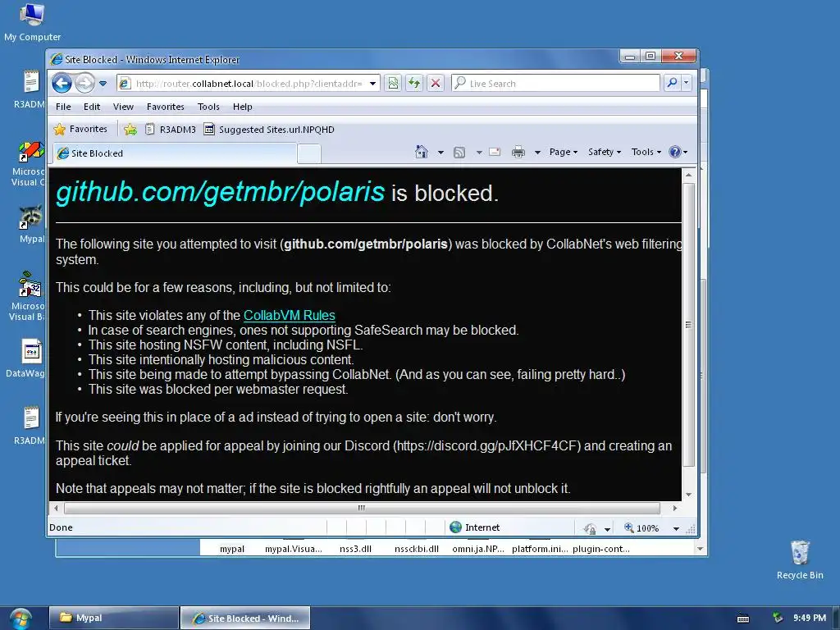Expand the address bar autocomplete dropdown
840x630 pixels.
373,84
